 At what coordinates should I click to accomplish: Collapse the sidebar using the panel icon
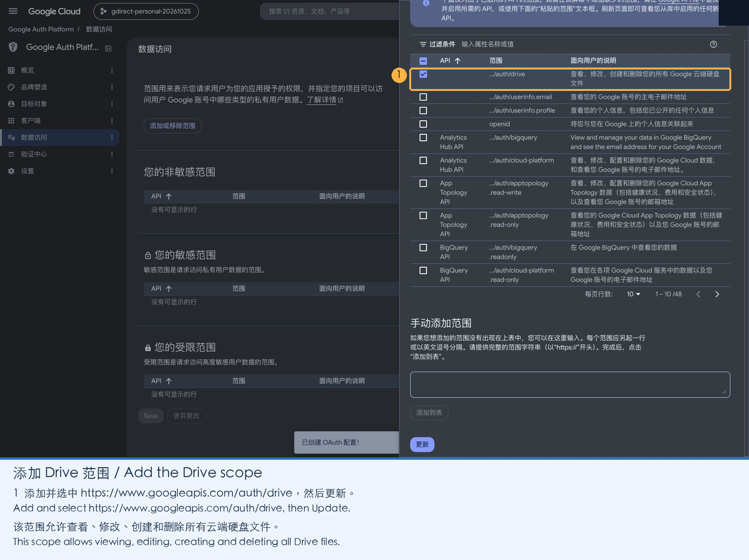click(108, 48)
